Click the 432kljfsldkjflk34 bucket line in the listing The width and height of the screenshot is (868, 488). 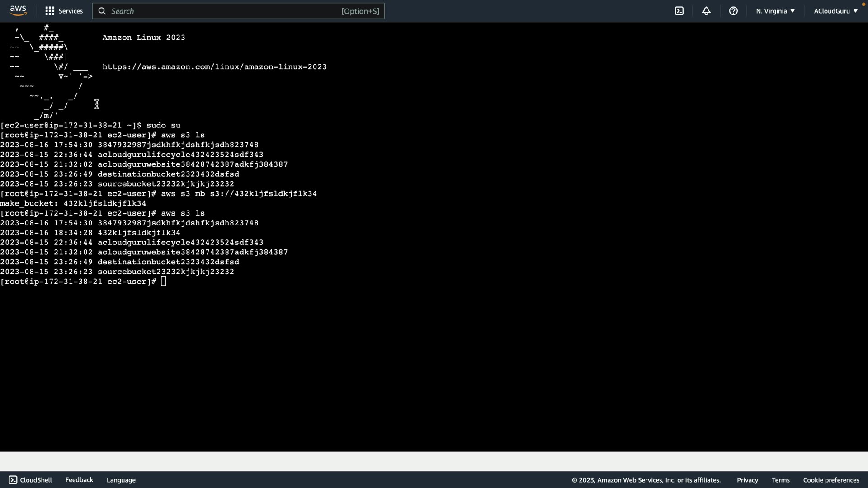139,233
